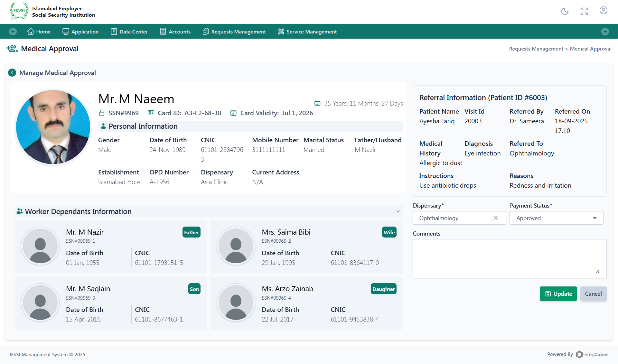Click the IESSI logo
Viewport: 618px width, 364px height.
tap(19, 11)
